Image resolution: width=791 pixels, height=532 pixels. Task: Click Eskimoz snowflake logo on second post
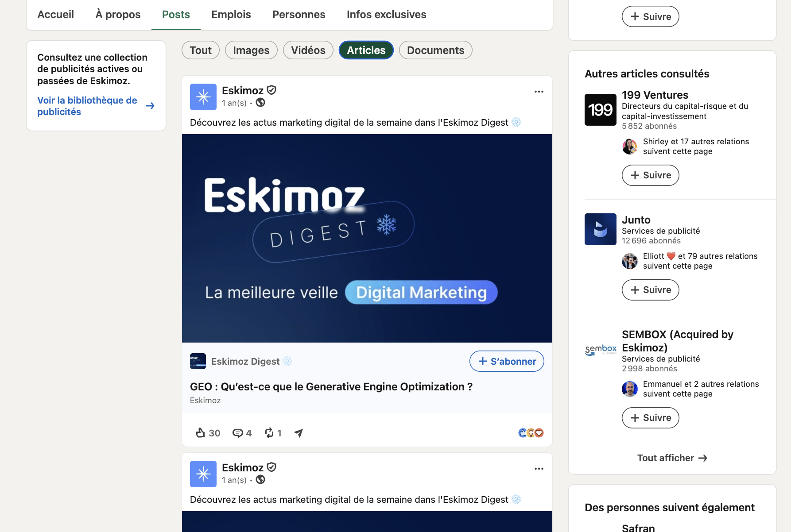pyautogui.click(x=203, y=474)
